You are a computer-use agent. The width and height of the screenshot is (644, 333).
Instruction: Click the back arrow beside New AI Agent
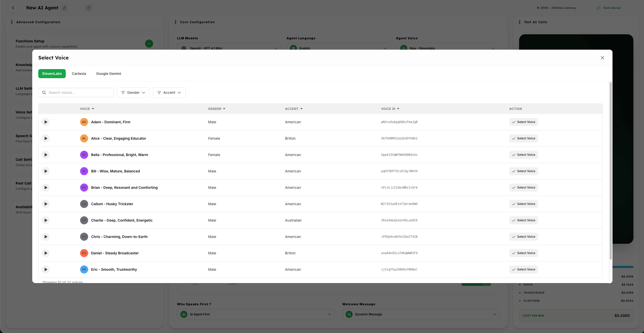point(13,8)
